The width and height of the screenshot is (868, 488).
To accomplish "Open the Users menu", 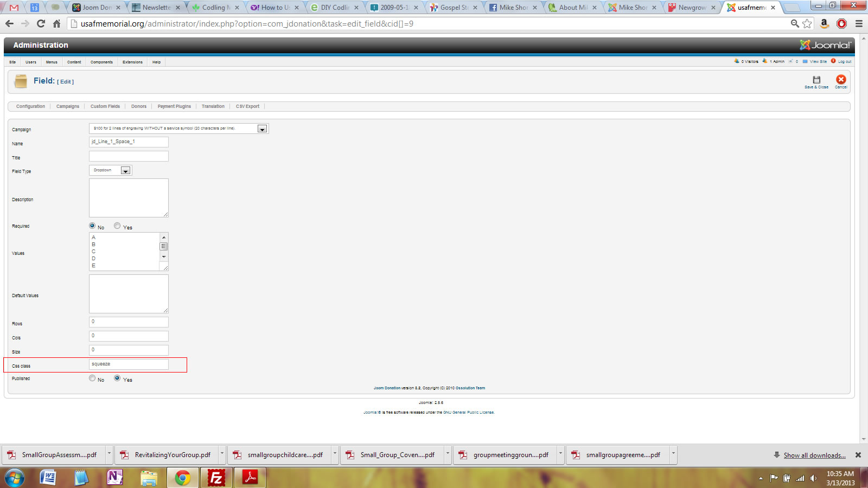I will 31,62.
